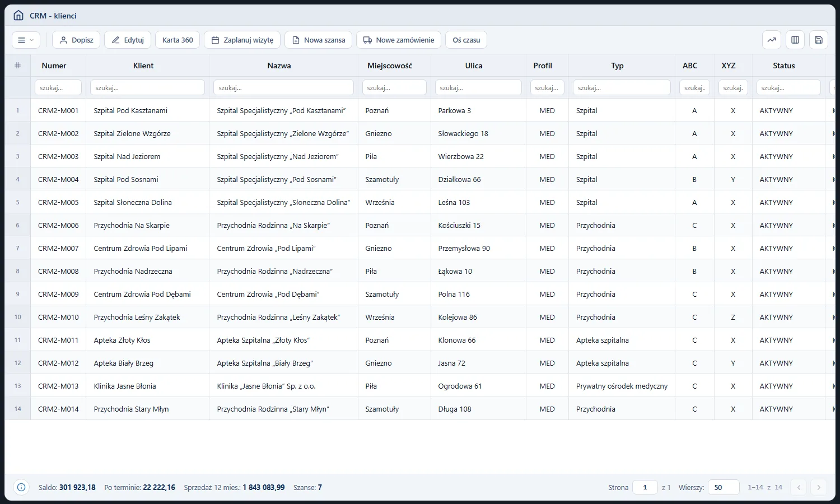
Task: Click Nowa szansa toolbar button
Action: tap(319, 40)
